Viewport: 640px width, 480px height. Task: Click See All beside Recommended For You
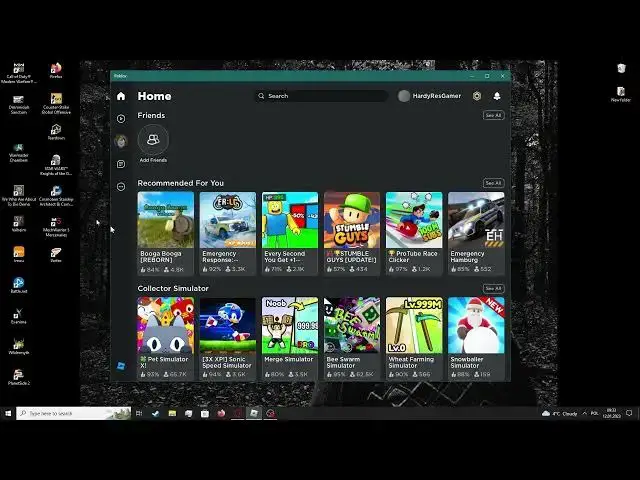pyautogui.click(x=493, y=183)
